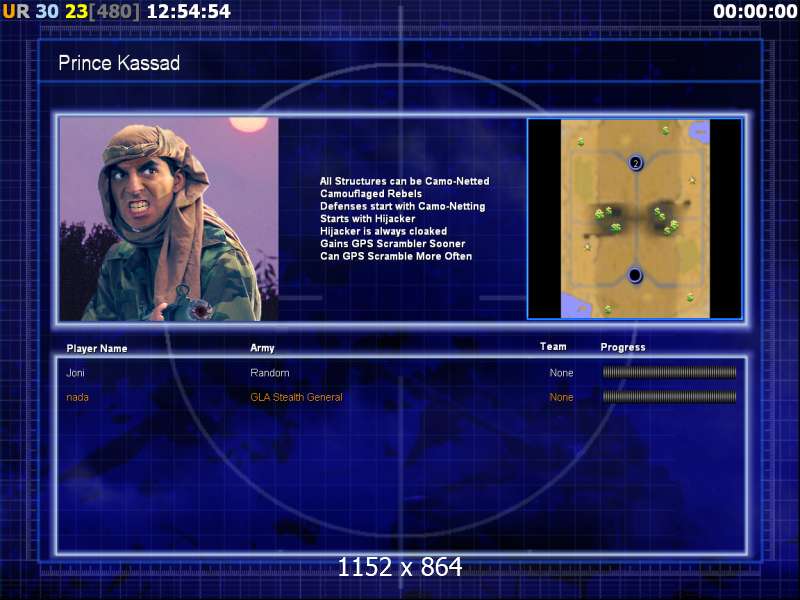Click the nada loading progress bar
Screen dimensions: 800x600
(669, 396)
